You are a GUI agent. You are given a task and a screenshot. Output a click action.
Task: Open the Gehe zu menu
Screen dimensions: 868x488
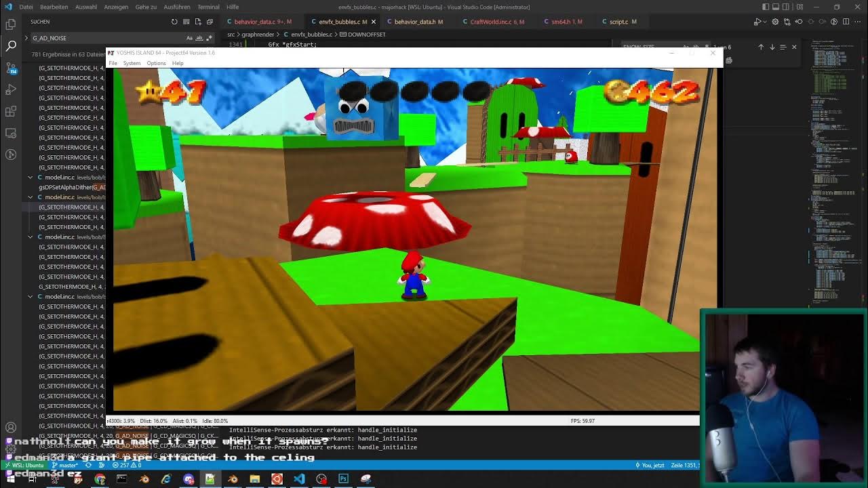(146, 7)
